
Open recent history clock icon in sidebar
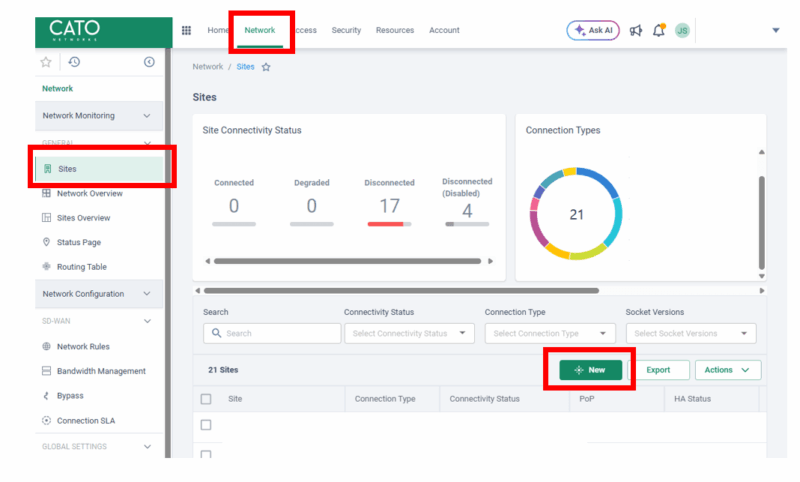[x=74, y=62]
